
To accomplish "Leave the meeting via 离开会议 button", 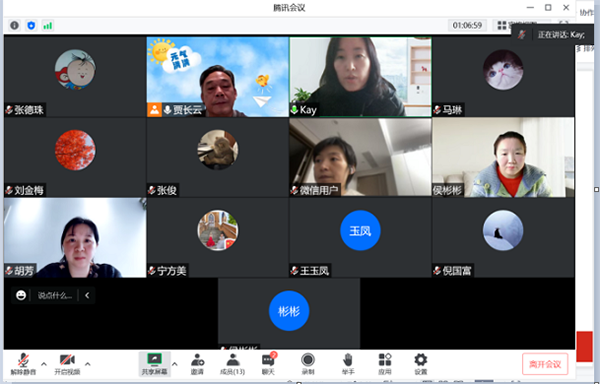I will 545,364.
